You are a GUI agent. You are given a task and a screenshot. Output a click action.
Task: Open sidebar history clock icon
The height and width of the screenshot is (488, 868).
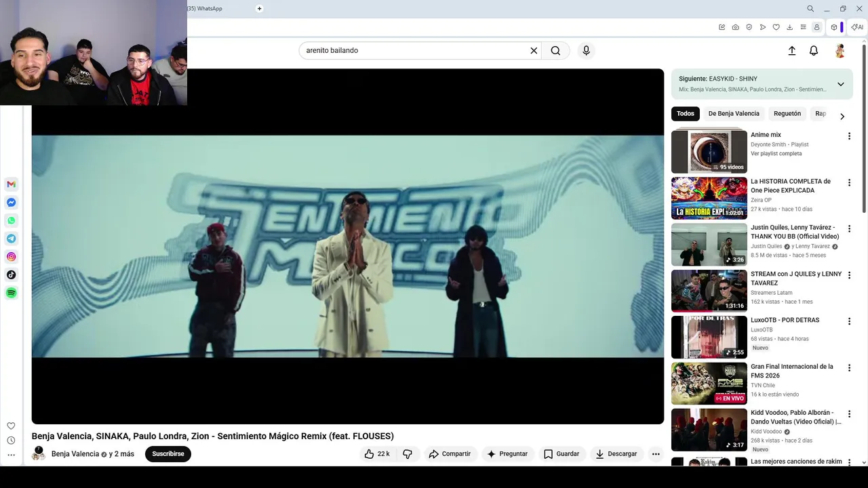pyautogui.click(x=11, y=441)
